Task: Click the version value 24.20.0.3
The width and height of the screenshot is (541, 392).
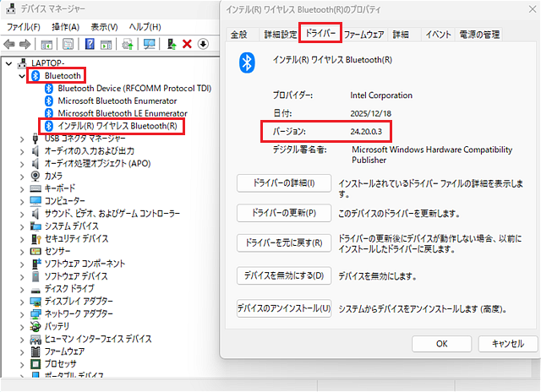Action: coord(366,131)
